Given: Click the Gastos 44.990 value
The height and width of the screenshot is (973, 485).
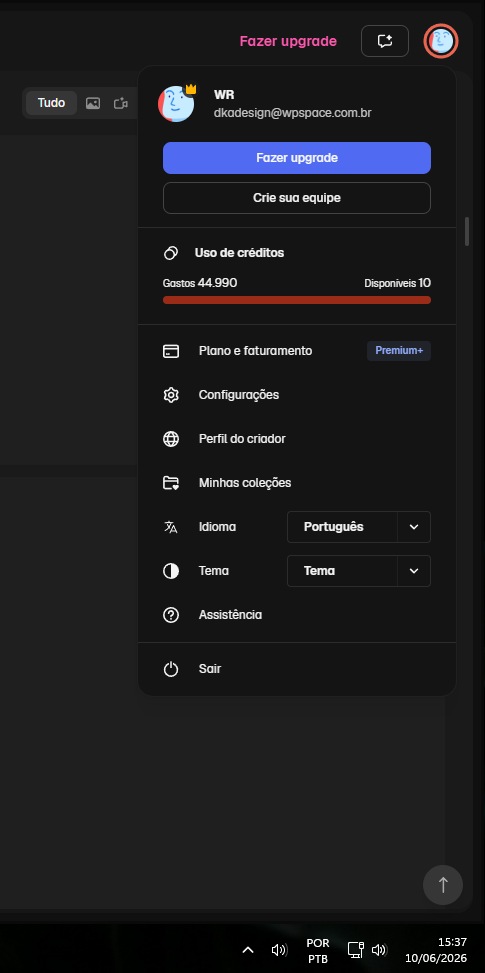Looking at the screenshot, I should click(200, 283).
